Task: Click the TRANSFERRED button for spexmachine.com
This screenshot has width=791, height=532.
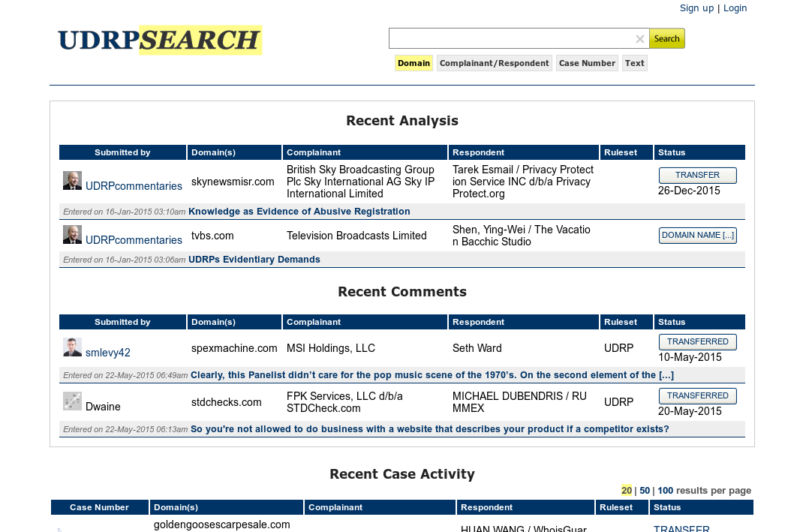Action: pos(697,341)
